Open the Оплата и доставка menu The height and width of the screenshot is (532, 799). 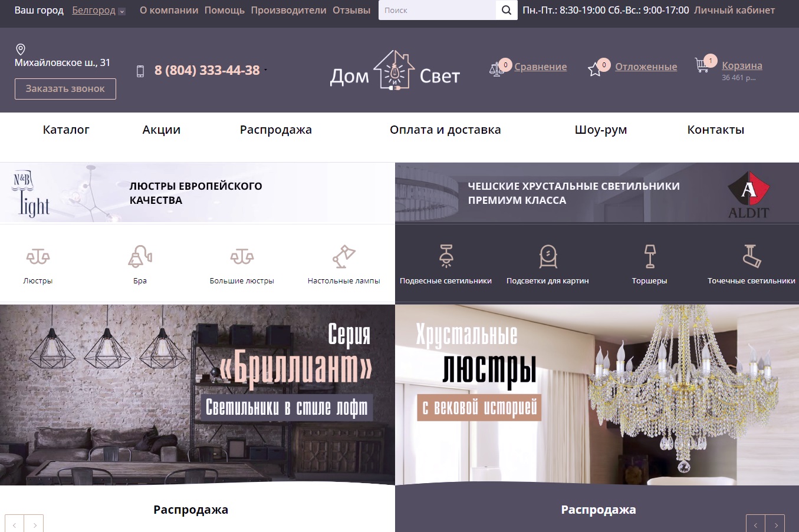click(445, 130)
